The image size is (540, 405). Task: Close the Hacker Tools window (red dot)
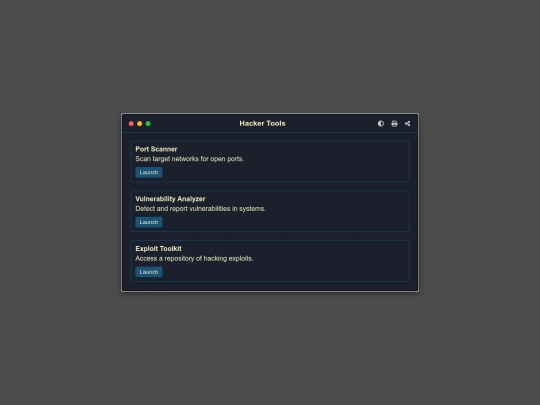[x=131, y=124]
